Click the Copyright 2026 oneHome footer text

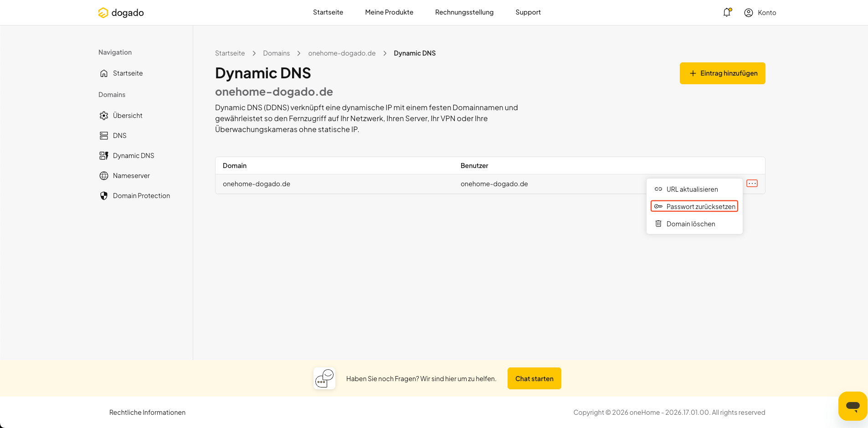[669, 413]
